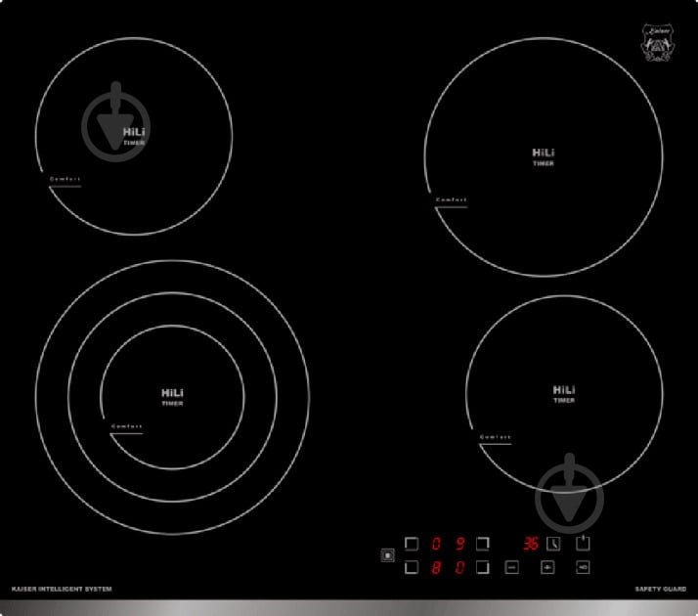This screenshot has height=616, width=698.
Task: Select the bottom-right zone square beside digits 80
Action: point(482,567)
